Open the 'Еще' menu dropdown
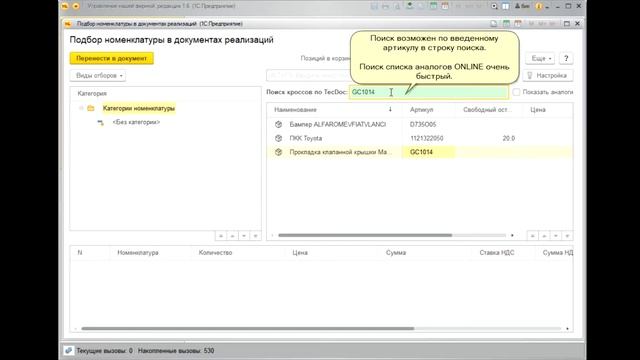640x360 pixels. pyautogui.click(x=540, y=58)
